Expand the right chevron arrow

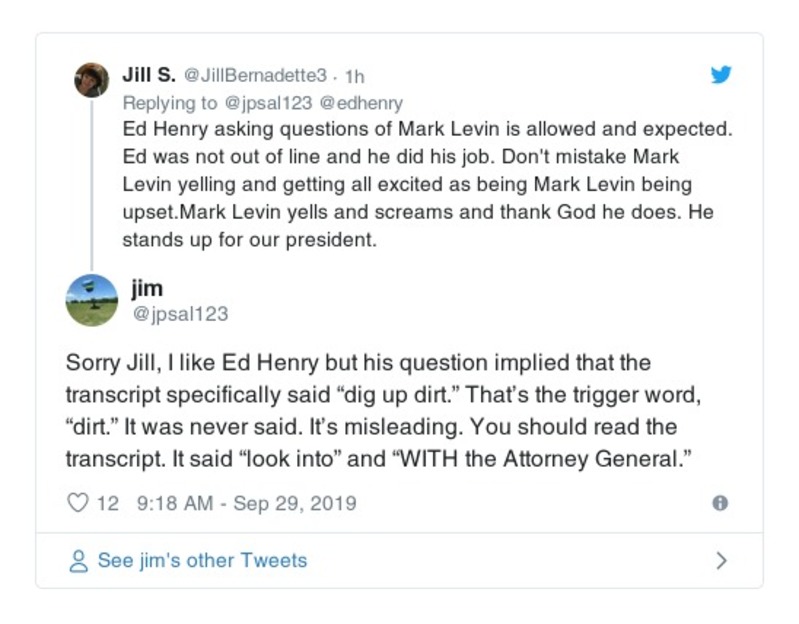click(x=721, y=560)
